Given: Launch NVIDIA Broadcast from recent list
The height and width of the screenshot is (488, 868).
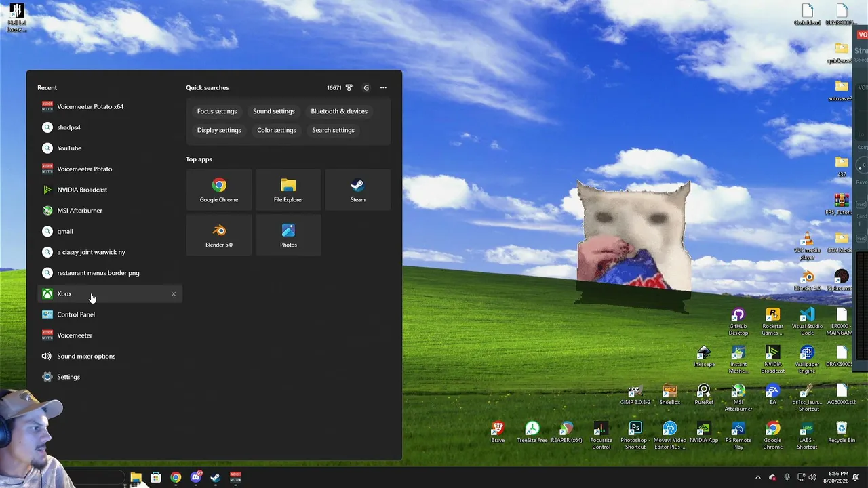Looking at the screenshot, I should (110, 190).
